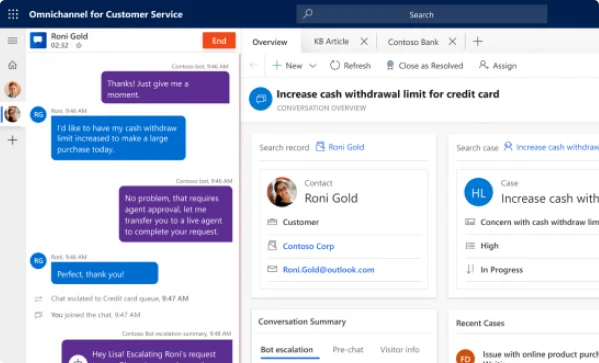Open the Pre-chat summary tab
599x363 pixels.
click(348, 350)
